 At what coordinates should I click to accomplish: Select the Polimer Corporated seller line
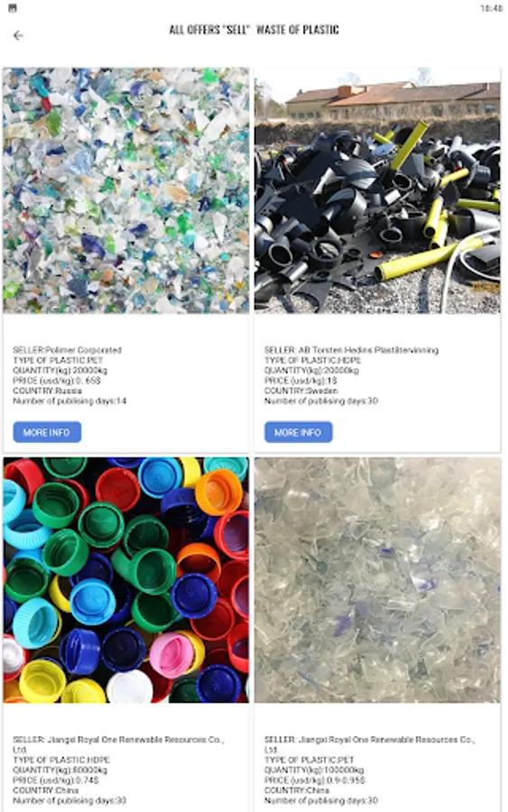[x=68, y=350]
